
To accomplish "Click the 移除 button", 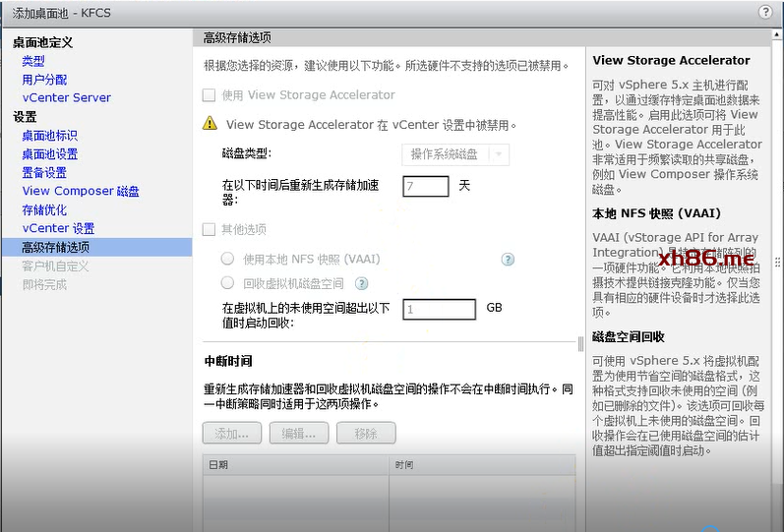I will [365, 434].
